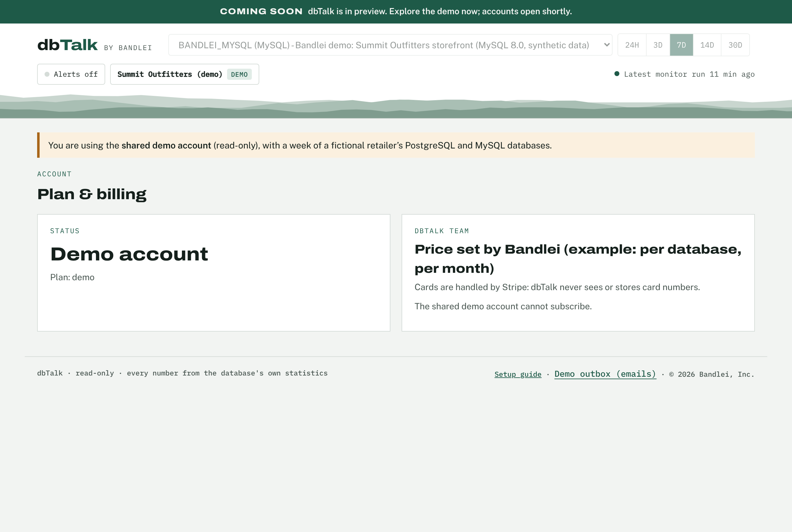Click the grey Alerts status dot

click(47, 74)
